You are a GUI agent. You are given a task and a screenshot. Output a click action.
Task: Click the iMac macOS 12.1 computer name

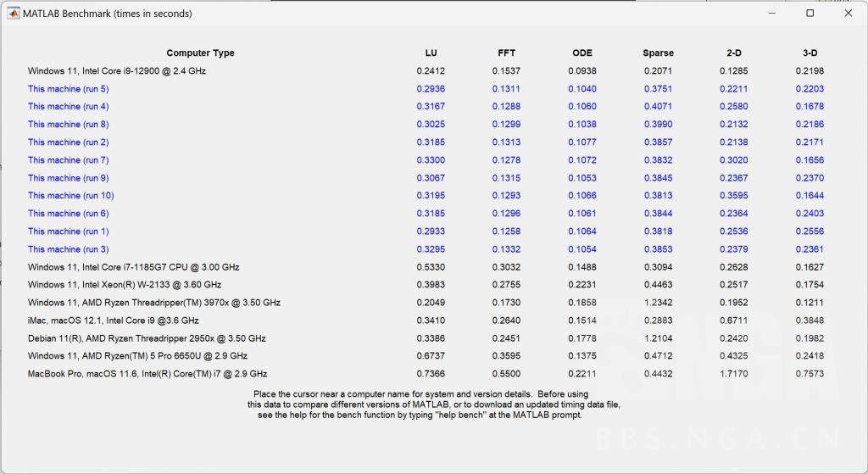[x=113, y=320]
